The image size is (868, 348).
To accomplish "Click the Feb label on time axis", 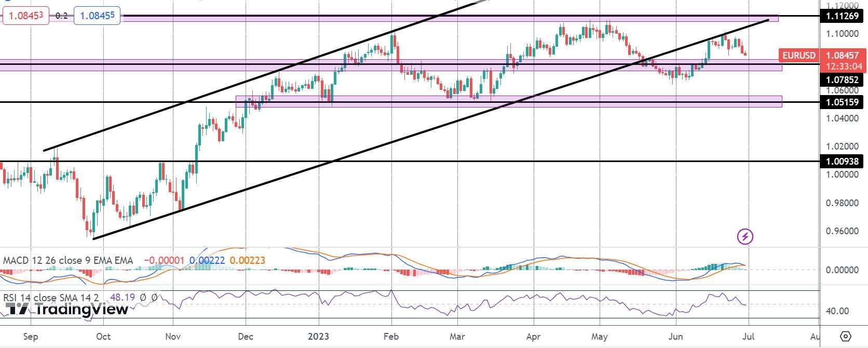I will click(391, 337).
